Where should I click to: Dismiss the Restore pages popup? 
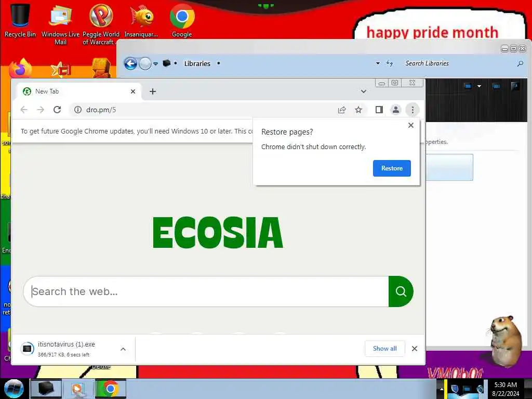411,125
